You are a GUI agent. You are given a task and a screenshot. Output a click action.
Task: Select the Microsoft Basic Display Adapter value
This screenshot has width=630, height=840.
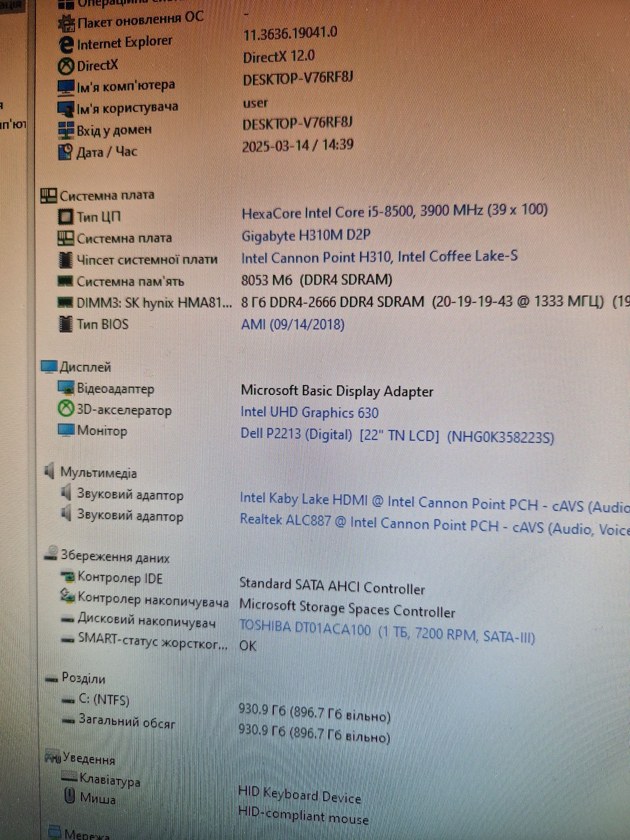pos(337,391)
